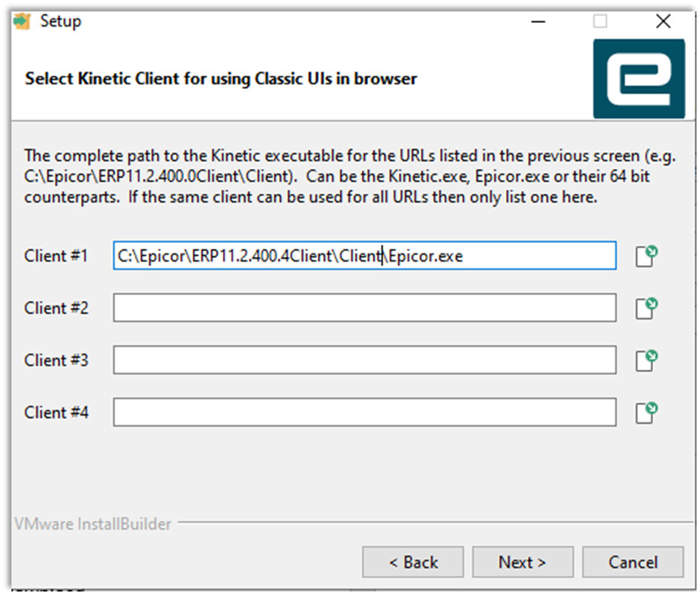Click the Client #1 label

pos(56,256)
